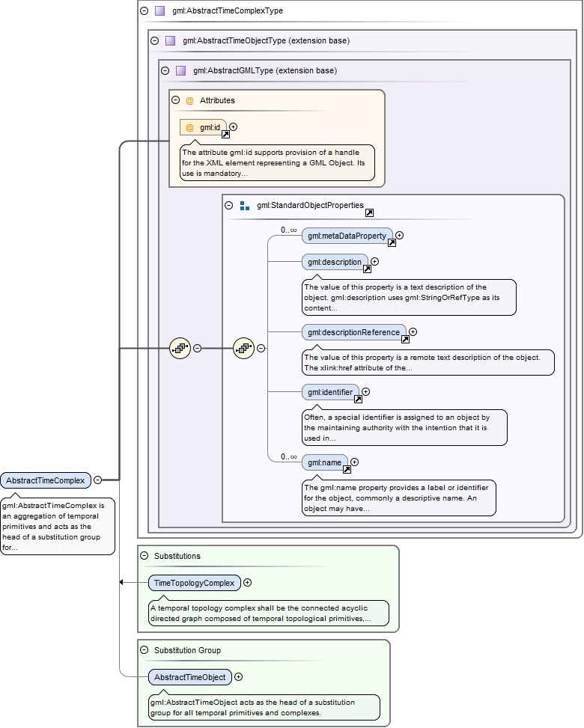Click the outer sequence compositor icon
This screenshot has height=728, width=584.
(180, 349)
